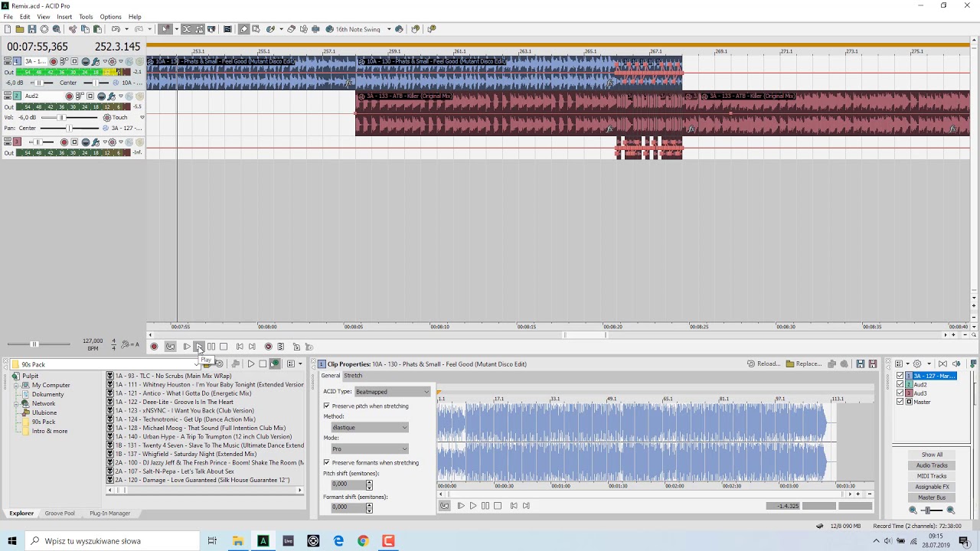Click the Pitch shift semitones field
Image resolution: width=980 pixels, height=551 pixels.
click(347, 484)
